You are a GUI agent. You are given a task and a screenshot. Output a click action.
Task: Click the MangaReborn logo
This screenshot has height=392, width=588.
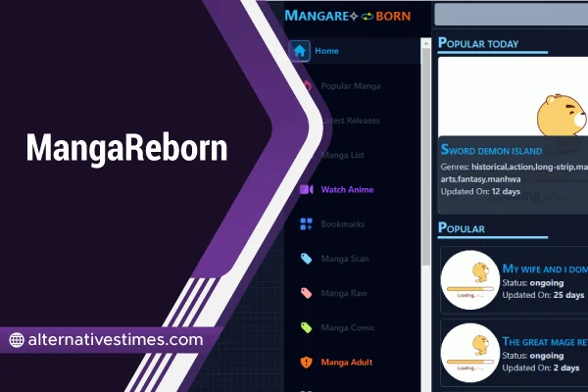[x=348, y=16]
